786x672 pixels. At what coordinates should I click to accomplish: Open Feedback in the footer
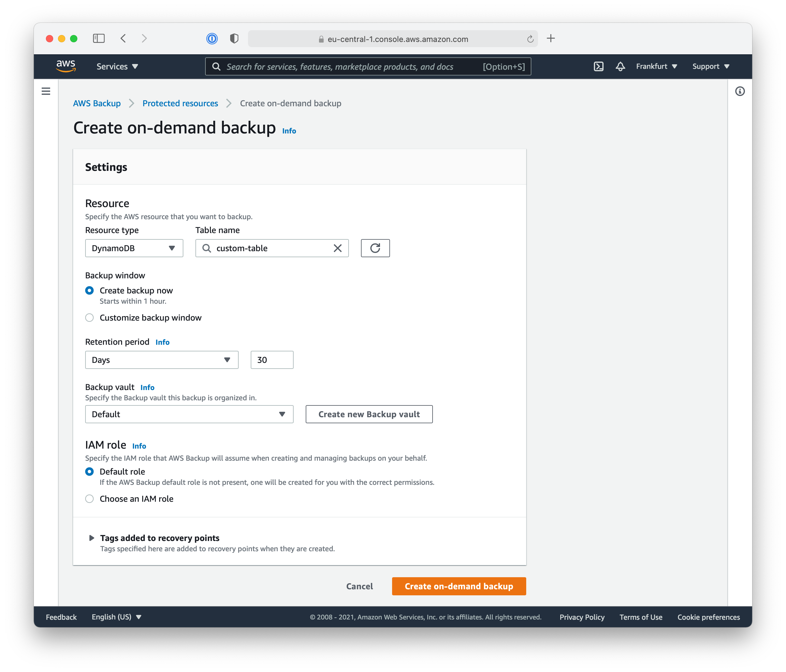click(61, 617)
